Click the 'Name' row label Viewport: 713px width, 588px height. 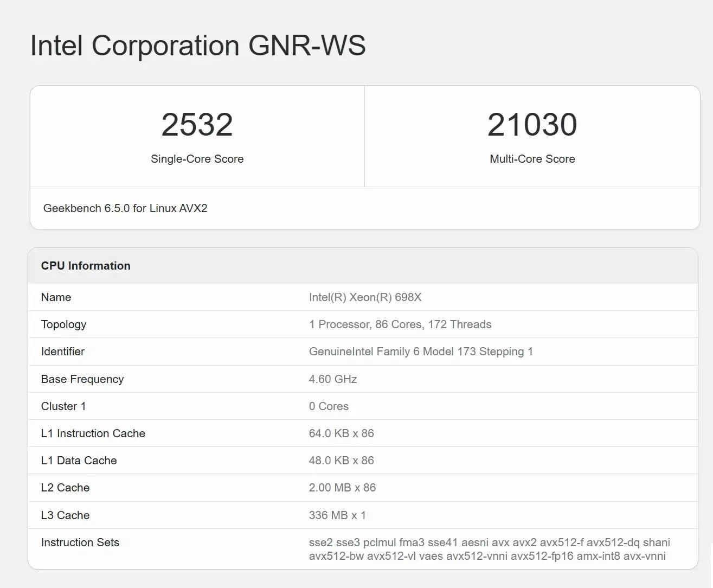coord(56,297)
